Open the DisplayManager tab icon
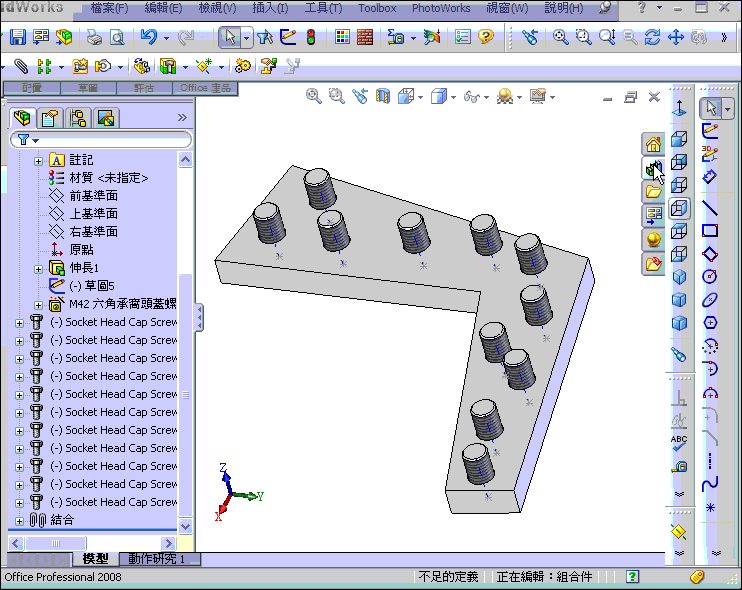Image resolution: width=742 pixels, height=590 pixels. [x=106, y=118]
